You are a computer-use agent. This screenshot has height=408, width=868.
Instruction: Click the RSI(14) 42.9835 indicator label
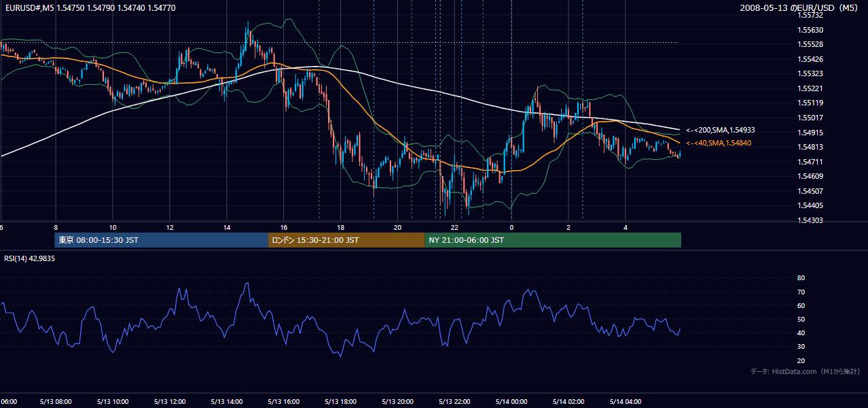(30, 258)
